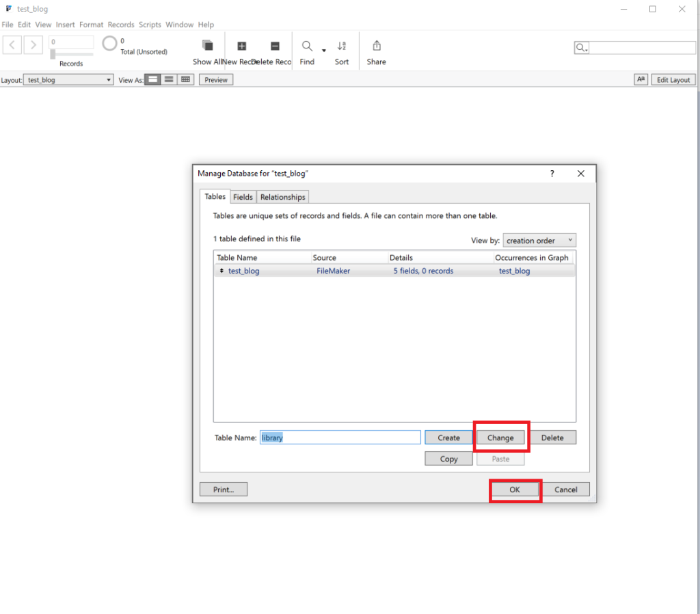The width and height of the screenshot is (700, 614).
Task: Click the Change button
Action: point(501,437)
